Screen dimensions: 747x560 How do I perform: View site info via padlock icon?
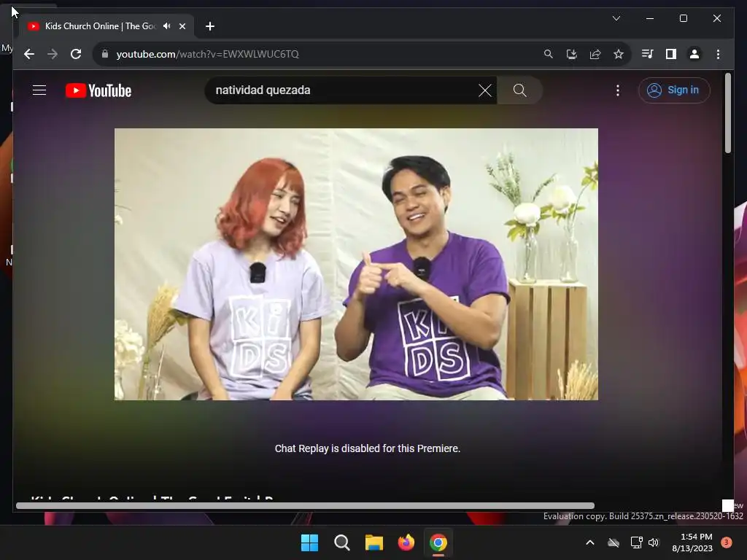[105, 54]
